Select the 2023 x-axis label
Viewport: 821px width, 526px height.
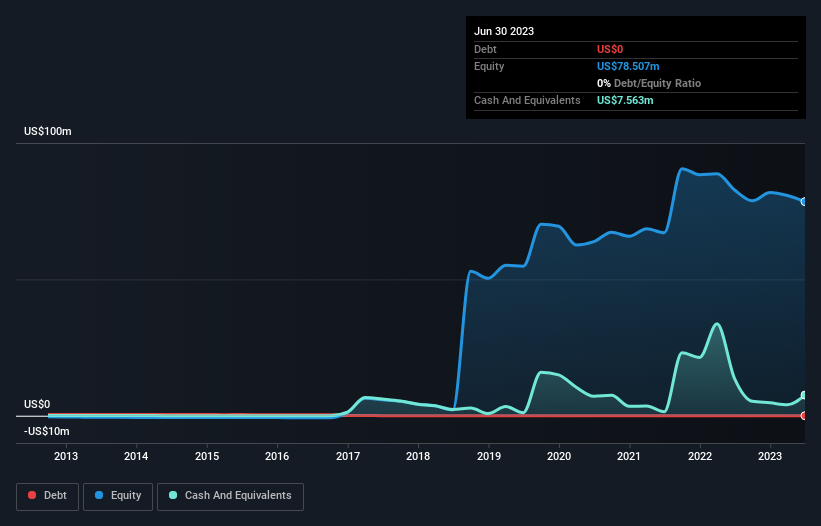pyautogui.click(x=770, y=456)
